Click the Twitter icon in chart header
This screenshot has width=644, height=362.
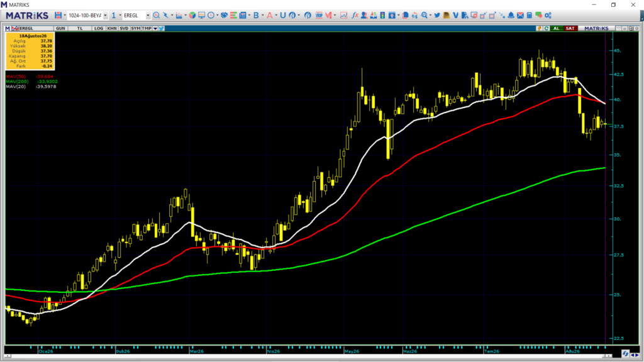(162, 28)
